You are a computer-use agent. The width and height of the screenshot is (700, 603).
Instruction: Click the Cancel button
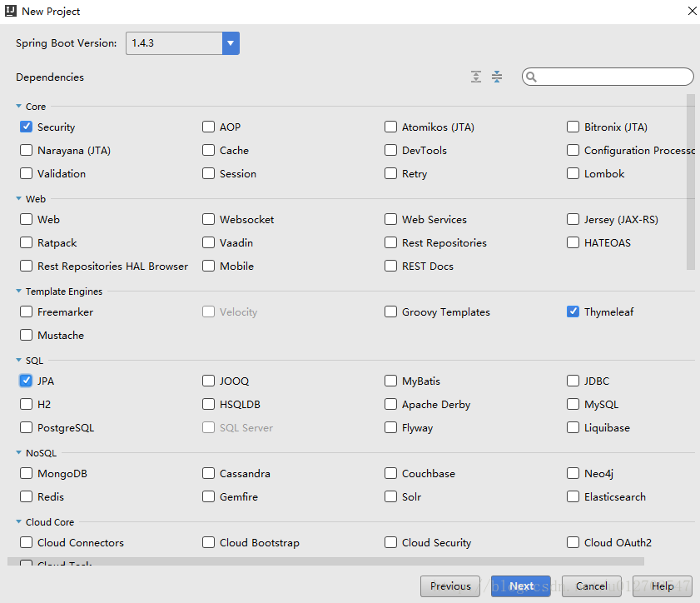(x=592, y=586)
